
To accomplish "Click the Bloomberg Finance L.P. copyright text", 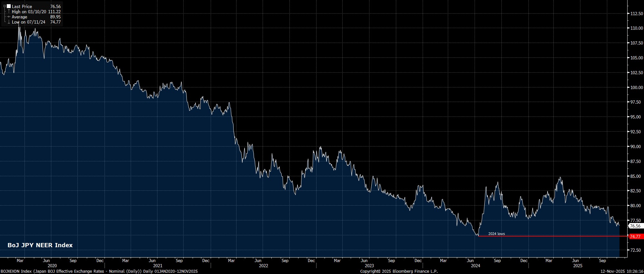I will (399, 271).
